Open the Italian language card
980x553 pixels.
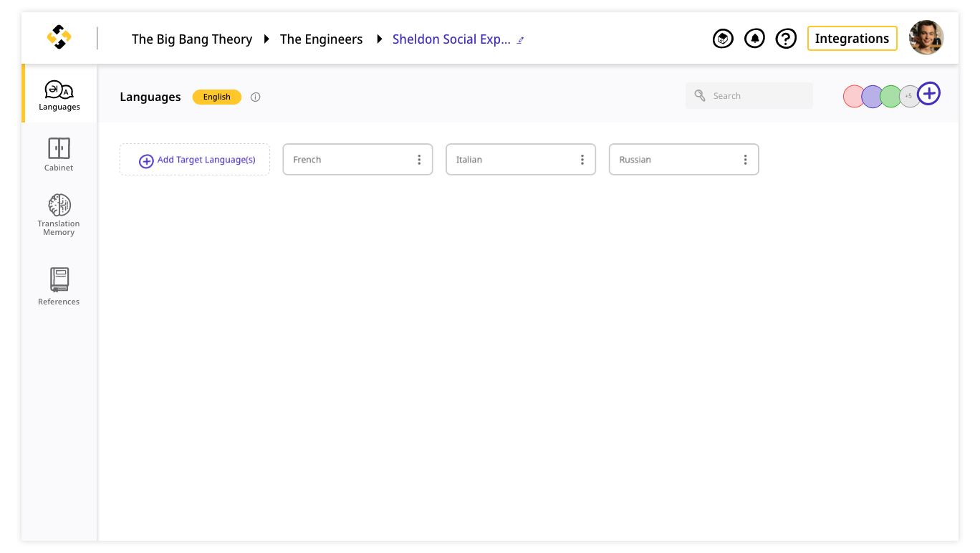(521, 160)
